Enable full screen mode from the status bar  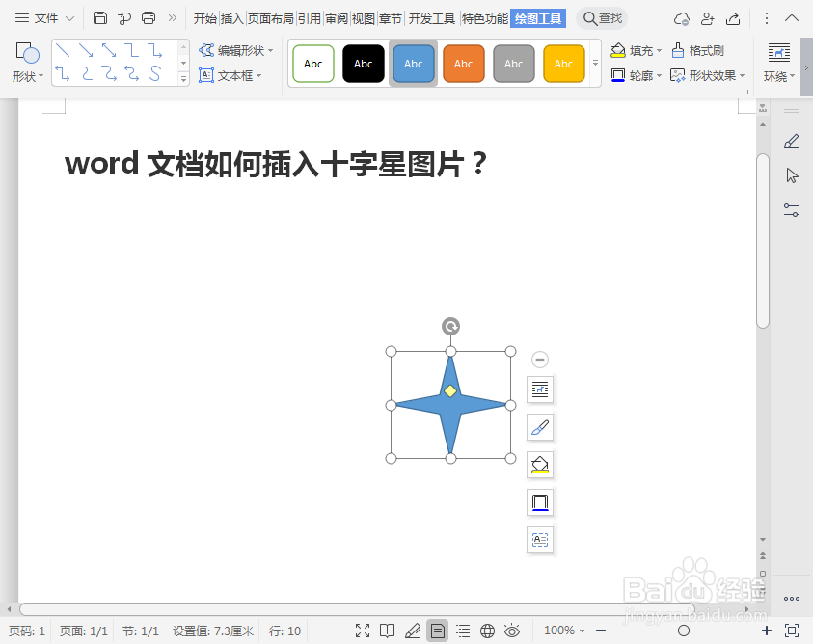pyautogui.click(x=363, y=631)
